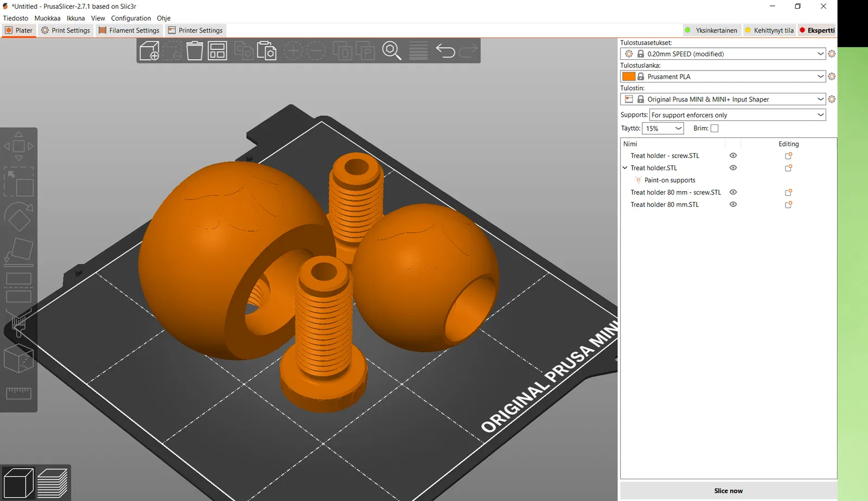Screen dimensions: 868x501
Task: Click the Remove instance minus icon
Action: coord(316,51)
